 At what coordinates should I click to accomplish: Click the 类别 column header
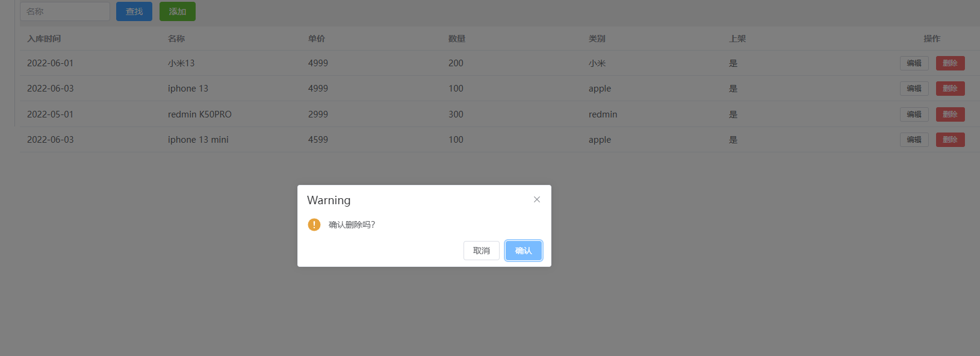597,38
